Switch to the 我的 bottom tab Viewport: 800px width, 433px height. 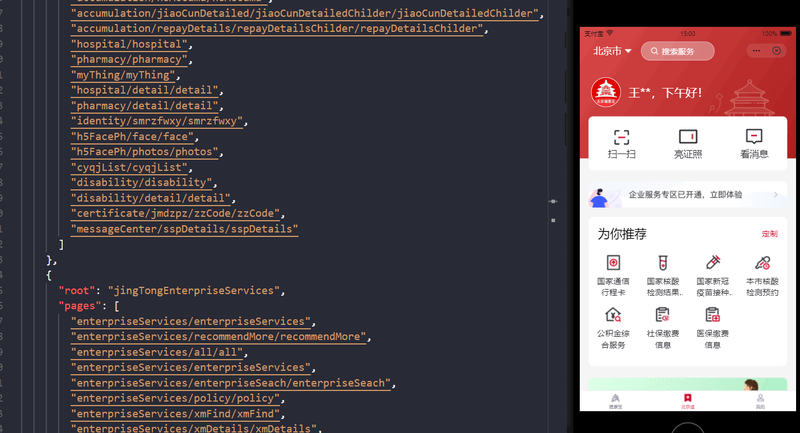click(760, 401)
